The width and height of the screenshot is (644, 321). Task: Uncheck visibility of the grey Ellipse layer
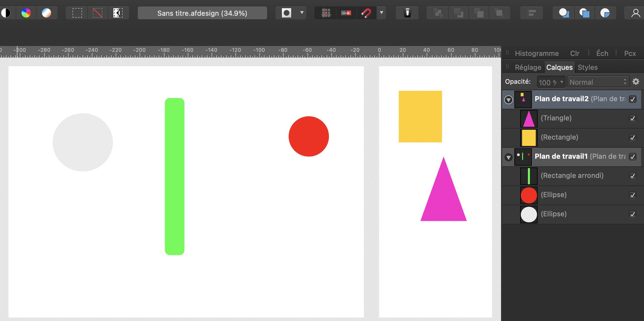(633, 214)
